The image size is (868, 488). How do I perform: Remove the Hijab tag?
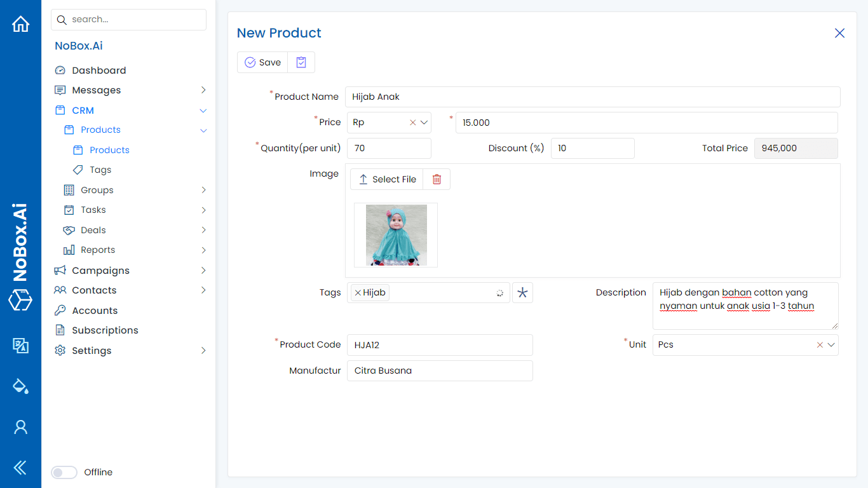(x=356, y=292)
